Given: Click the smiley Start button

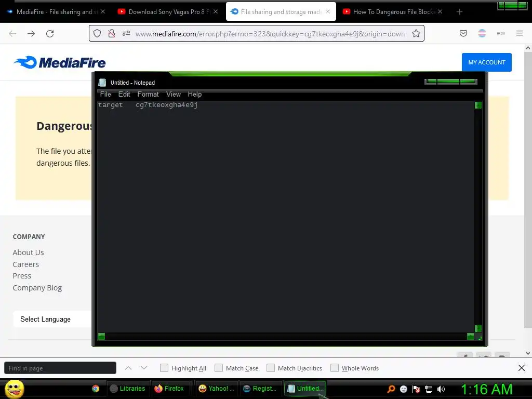Looking at the screenshot, I should (14, 389).
